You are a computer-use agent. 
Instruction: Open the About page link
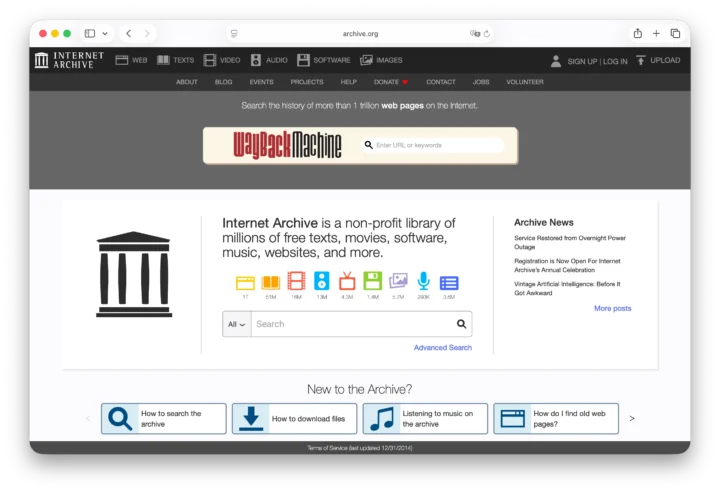pyautogui.click(x=187, y=82)
